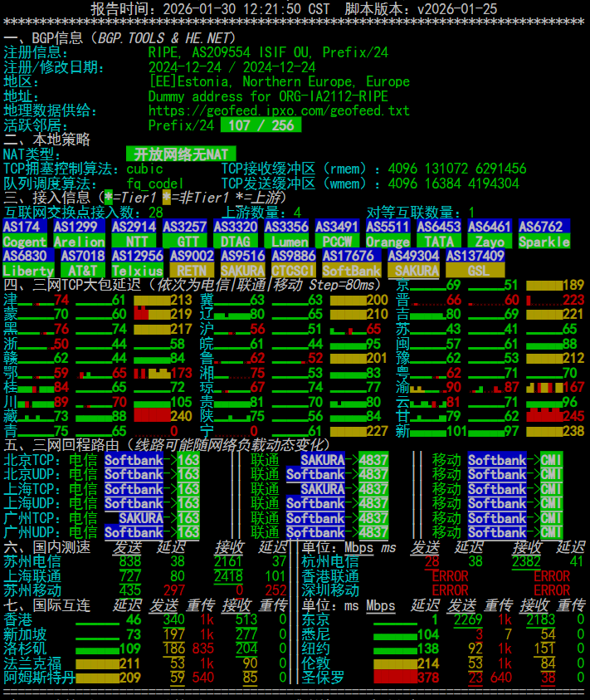Click the green 开放网络无NAT badge

pyautogui.click(x=181, y=154)
